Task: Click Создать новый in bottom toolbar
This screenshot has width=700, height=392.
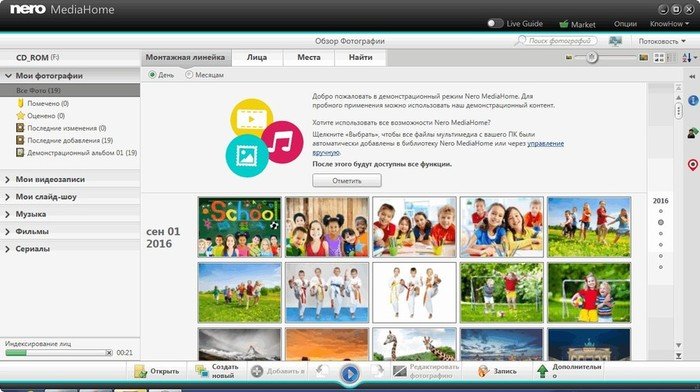Action: (x=217, y=371)
